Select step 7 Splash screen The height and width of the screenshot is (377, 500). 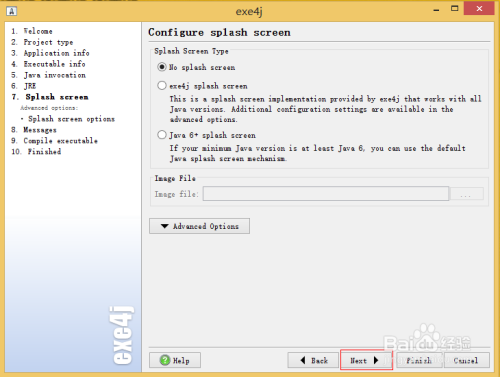coord(50,97)
